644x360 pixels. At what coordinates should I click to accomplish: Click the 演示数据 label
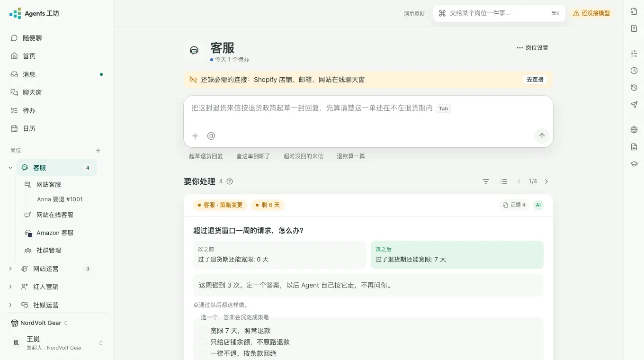414,13
